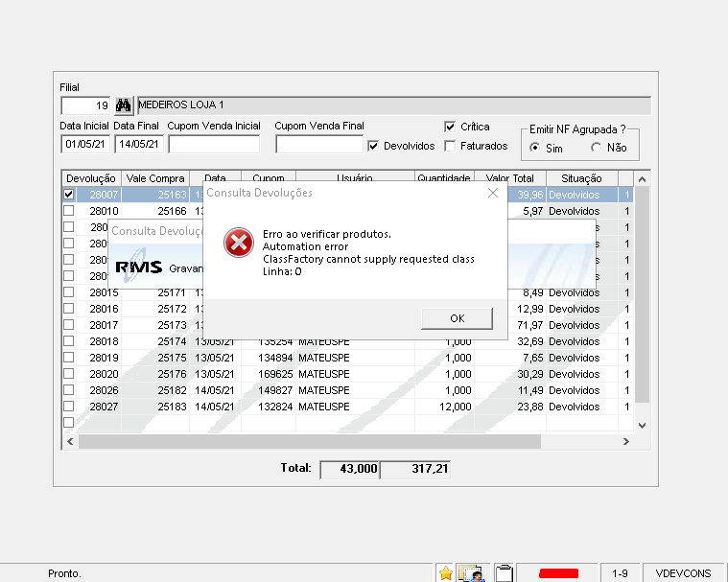Click OK in the error dialog
Image resolution: width=728 pixels, height=582 pixels.
click(457, 318)
